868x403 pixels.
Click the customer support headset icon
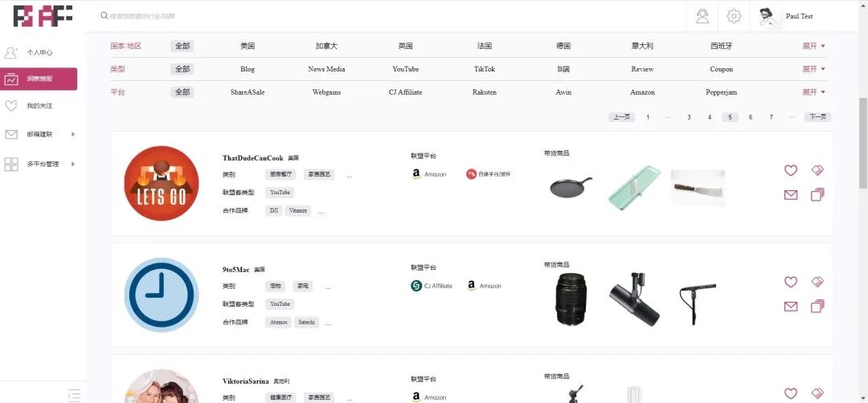[x=702, y=16]
